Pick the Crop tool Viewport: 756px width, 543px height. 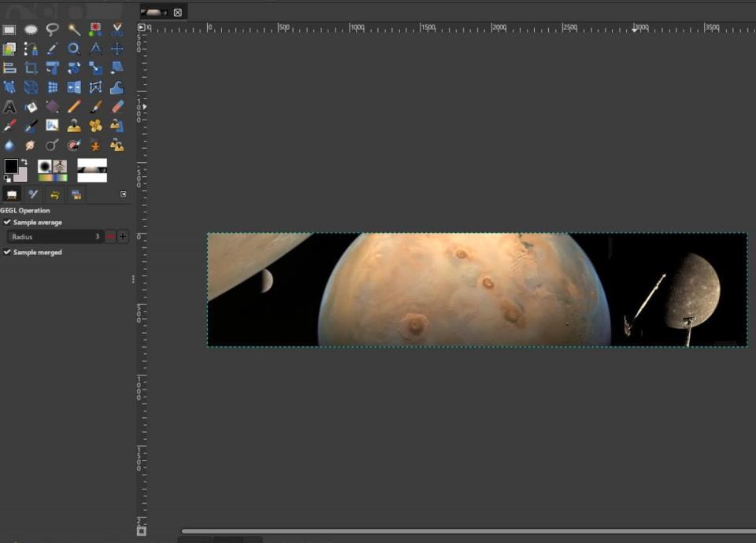(x=31, y=68)
